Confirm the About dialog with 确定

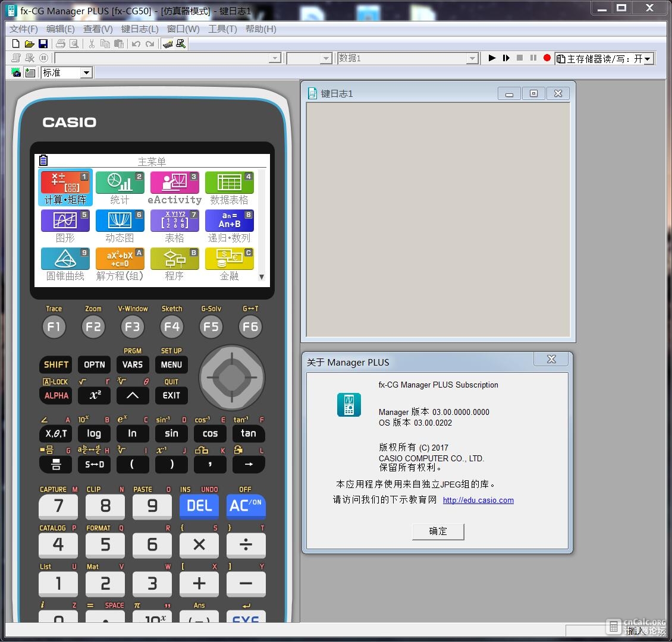(x=438, y=531)
